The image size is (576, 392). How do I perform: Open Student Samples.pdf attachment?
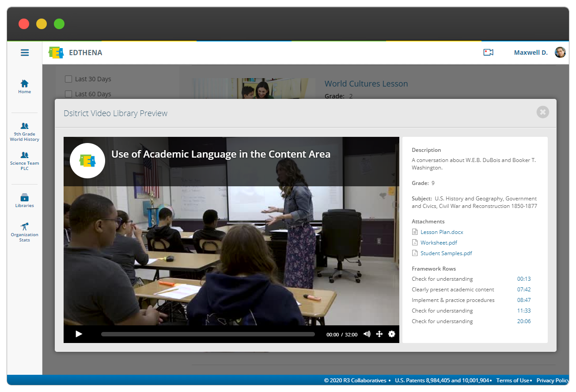(446, 253)
